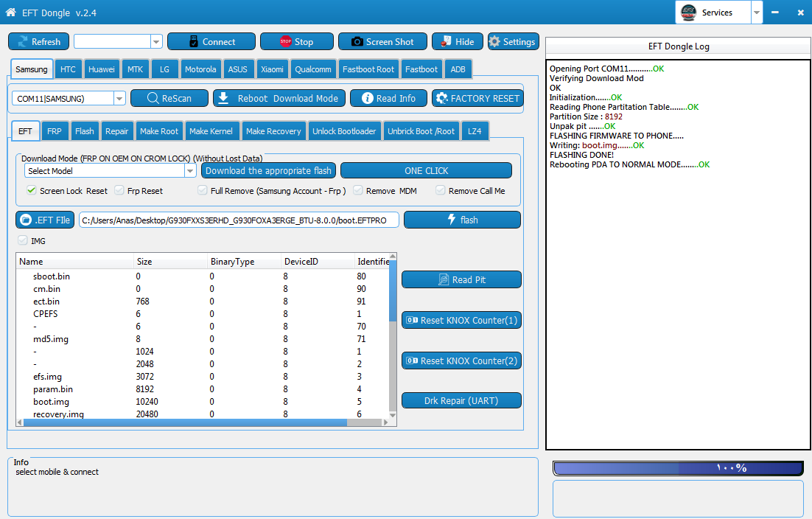
Task: Uncheck the Screen Lock Reset checkbox
Action: coord(32,190)
